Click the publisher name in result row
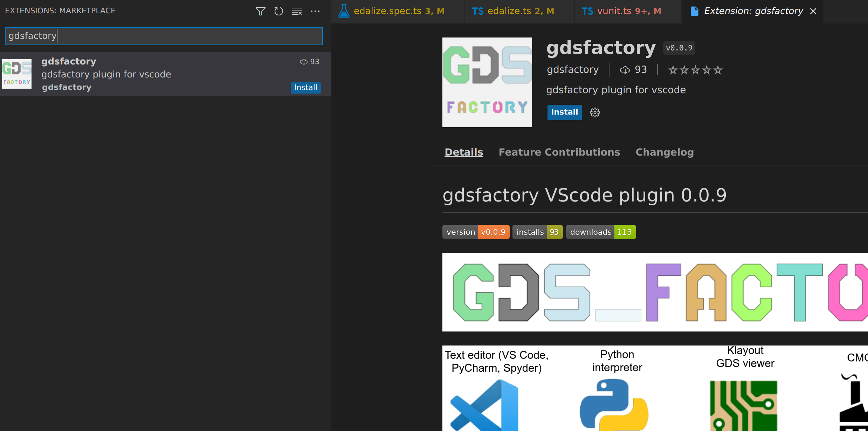 [x=67, y=87]
